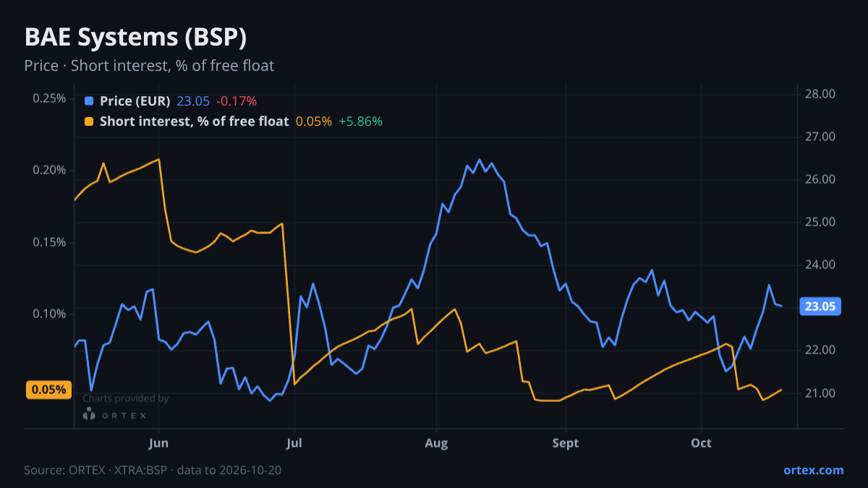Screen dimensions: 868x488
Task: Click the 0.10% left axis label
Action: click(x=49, y=314)
